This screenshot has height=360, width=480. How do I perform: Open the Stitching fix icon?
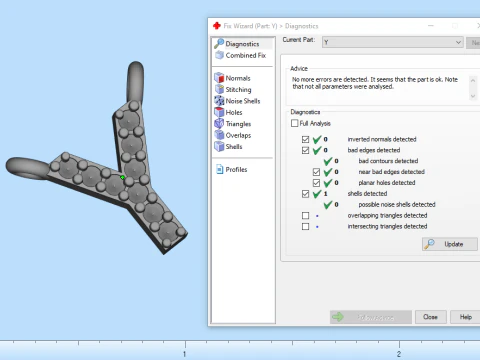(x=219, y=89)
